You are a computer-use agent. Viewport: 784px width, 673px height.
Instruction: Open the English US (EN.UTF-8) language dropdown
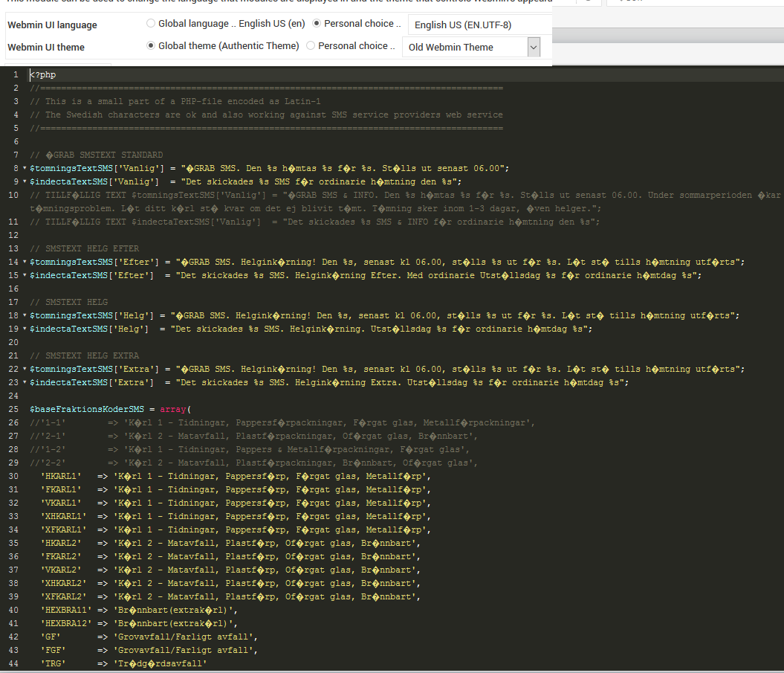coord(480,25)
